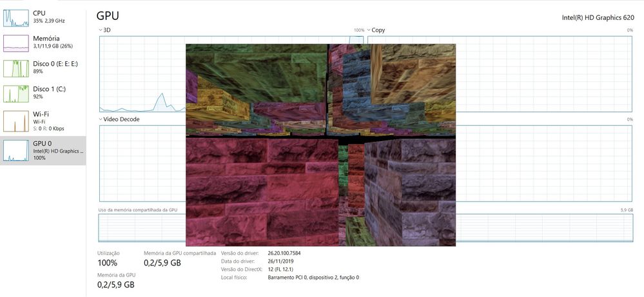This screenshot has width=644, height=297.
Task: Open the 3D engine dropdown
Action: coord(104,30)
